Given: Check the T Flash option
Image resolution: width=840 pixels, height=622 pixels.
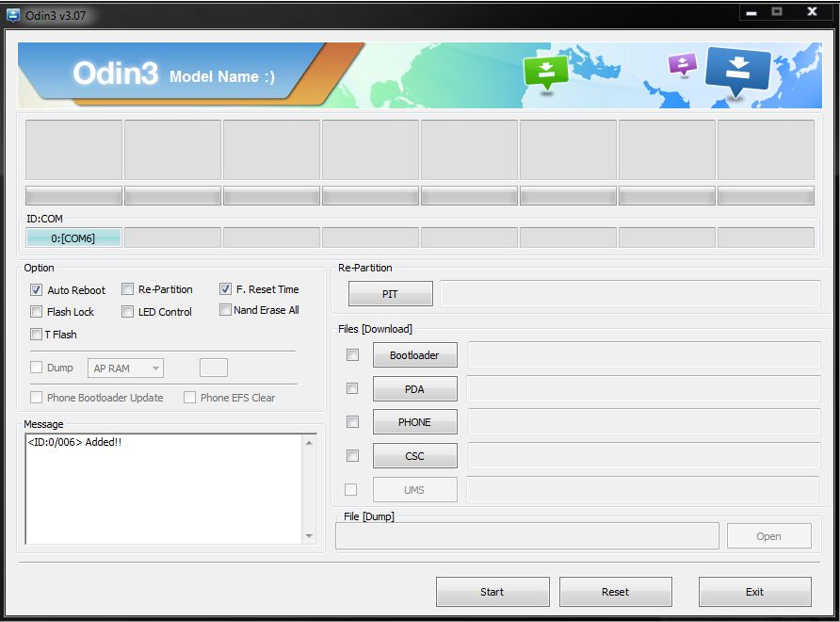Looking at the screenshot, I should click(36, 335).
